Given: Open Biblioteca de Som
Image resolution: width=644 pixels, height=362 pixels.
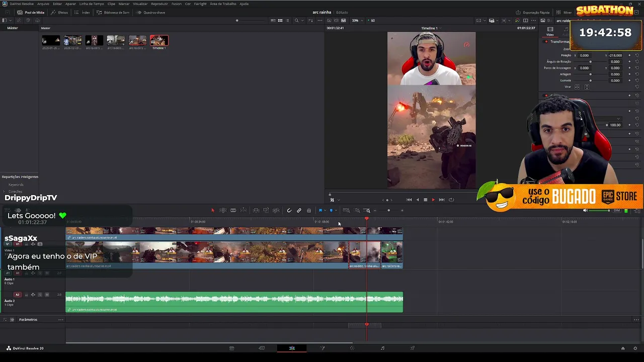Looking at the screenshot, I should 113,12.
